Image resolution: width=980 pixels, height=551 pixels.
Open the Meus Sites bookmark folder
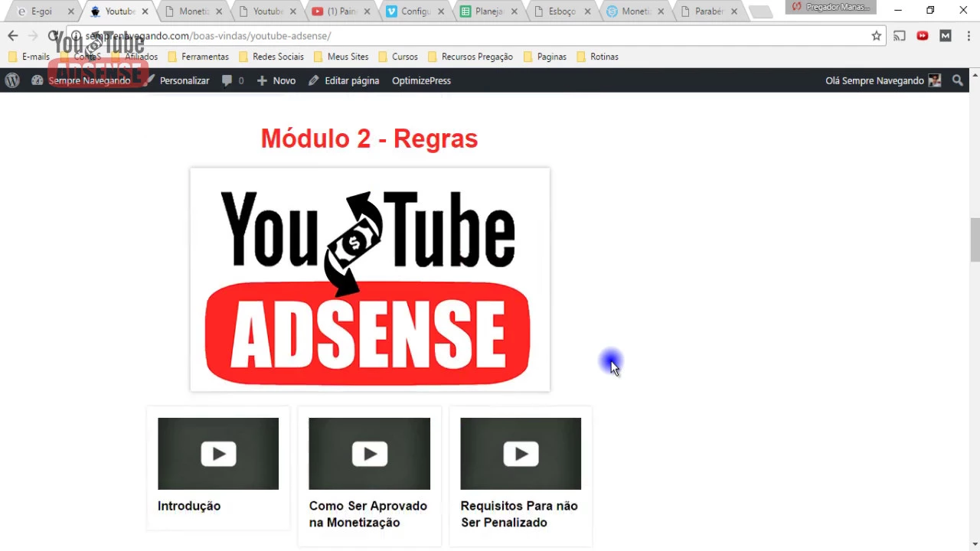(x=341, y=57)
